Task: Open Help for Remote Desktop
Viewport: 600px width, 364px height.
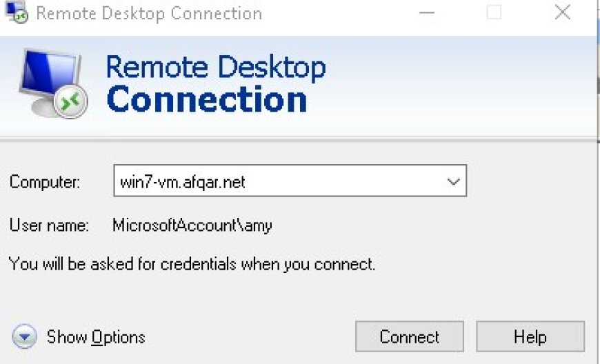Action: pyautogui.click(x=530, y=336)
